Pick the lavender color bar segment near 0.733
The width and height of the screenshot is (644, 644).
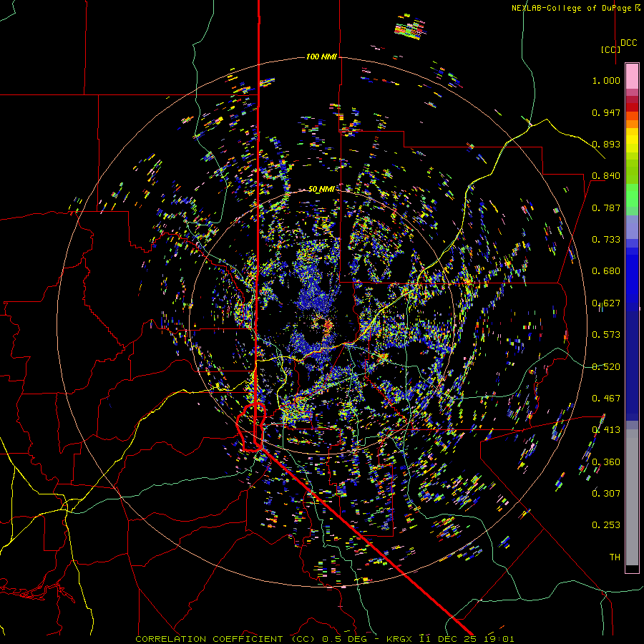[632, 227]
